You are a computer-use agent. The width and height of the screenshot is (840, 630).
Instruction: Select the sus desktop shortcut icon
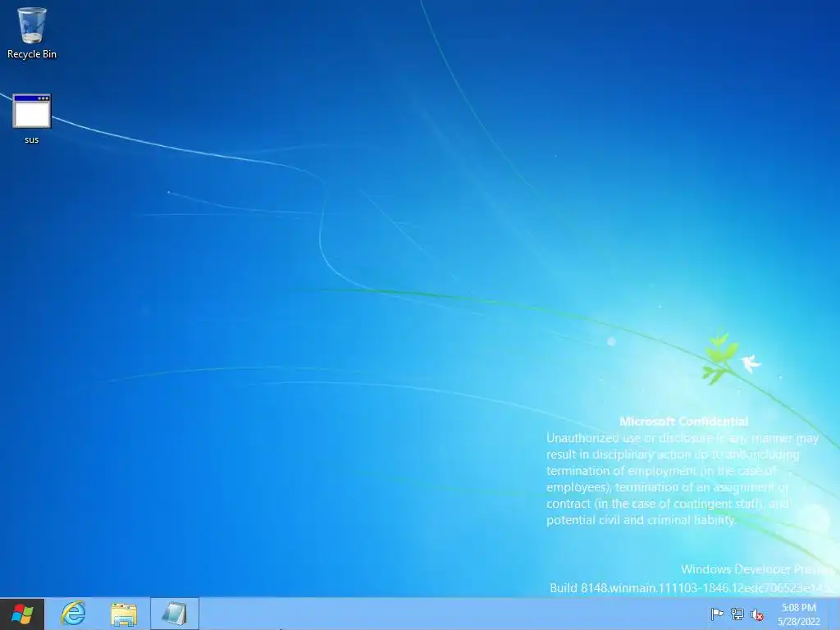pyautogui.click(x=32, y=119)
